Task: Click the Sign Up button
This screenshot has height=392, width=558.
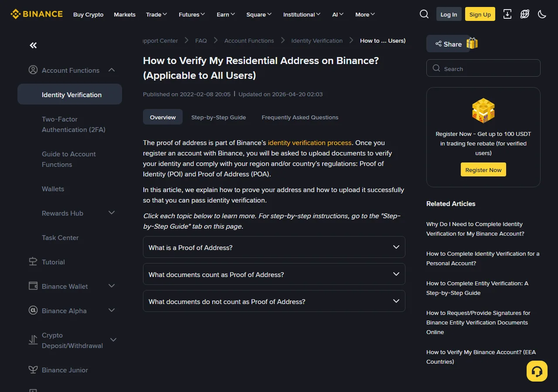Action: [480, 14]
